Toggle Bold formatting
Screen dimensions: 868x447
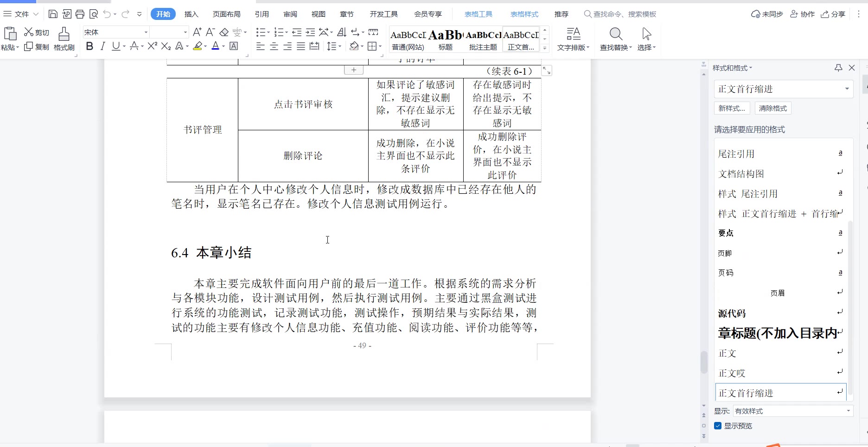(x=89, y=46)
